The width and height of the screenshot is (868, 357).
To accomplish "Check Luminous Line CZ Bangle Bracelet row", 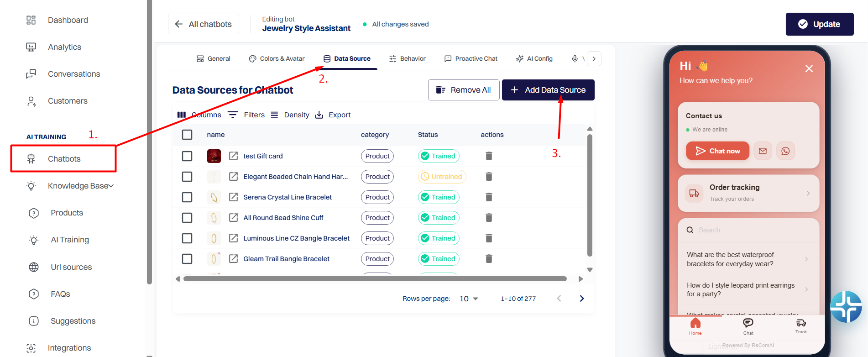I will coord(187,238).
